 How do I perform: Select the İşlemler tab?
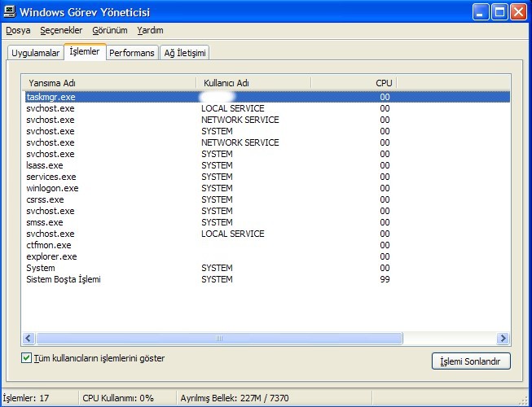pyautogui.click(x=85, y=51)
